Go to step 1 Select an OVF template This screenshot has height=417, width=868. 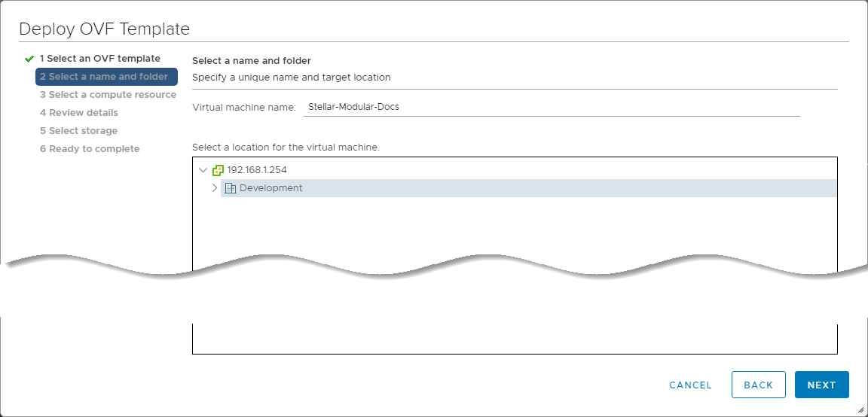point(99,59)
